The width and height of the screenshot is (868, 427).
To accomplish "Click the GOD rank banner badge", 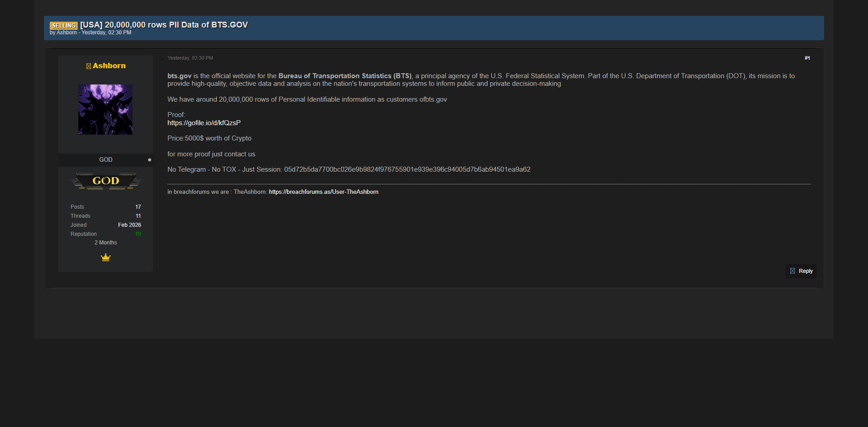I will tap(106, 181).
